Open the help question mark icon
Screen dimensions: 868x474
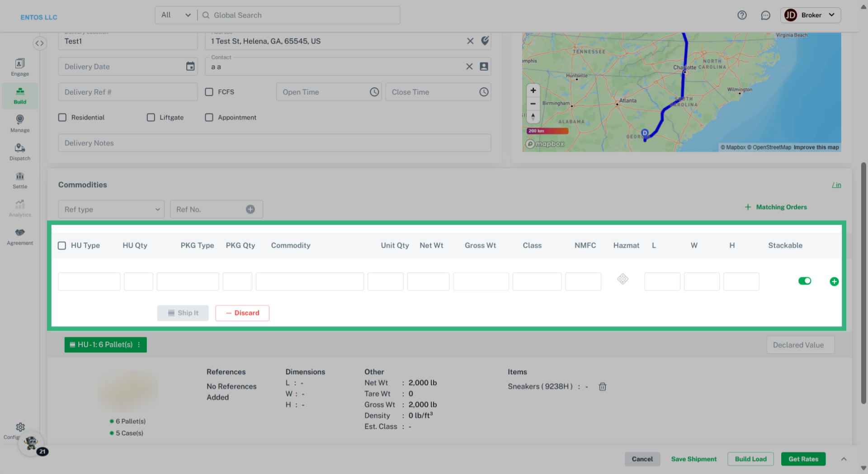click(x=742, y=15)
